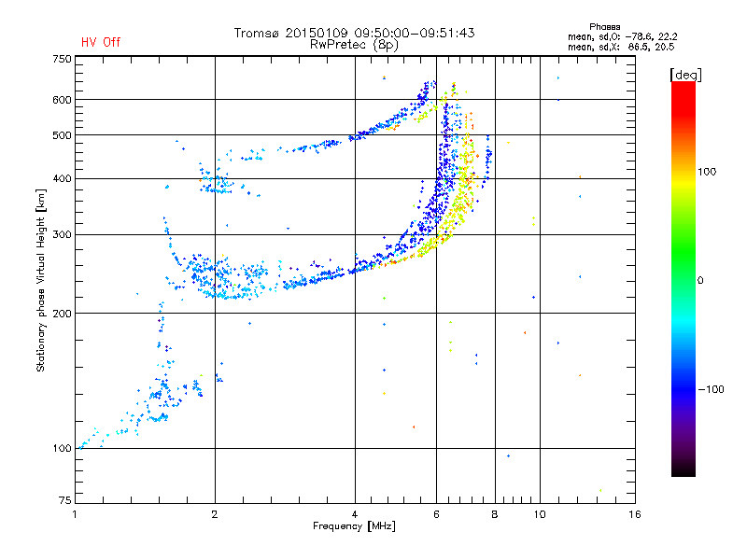Viewport: 747px width, 560px height.
Task: Click the "Phases" heading text
Action: 604,27
